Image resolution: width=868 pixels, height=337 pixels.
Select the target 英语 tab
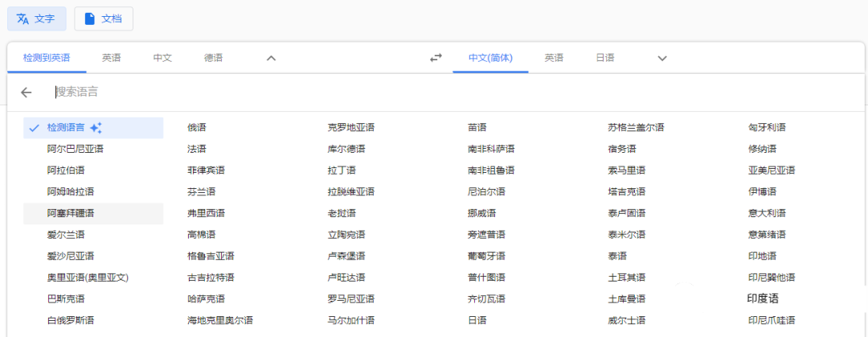pyautogui.click(x=554, y=58)
